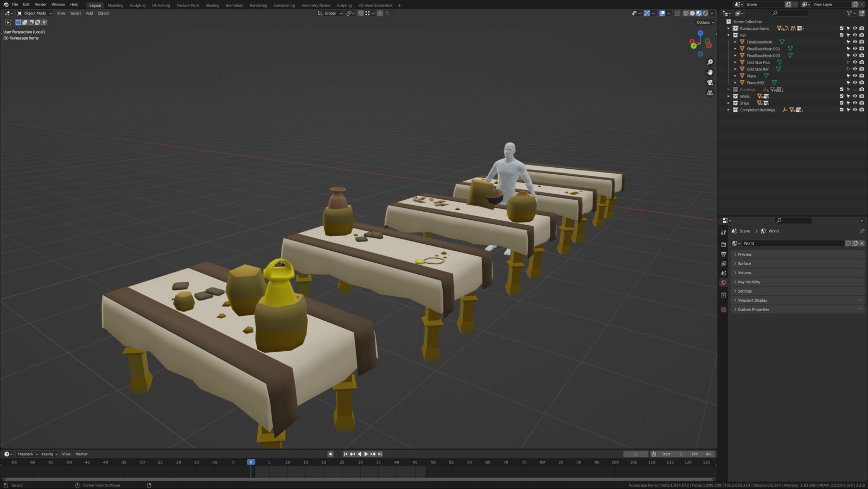Viewport: 868px width, 489px height.
Task: Toggle proportional editing icon
Action: click(380, 13)
